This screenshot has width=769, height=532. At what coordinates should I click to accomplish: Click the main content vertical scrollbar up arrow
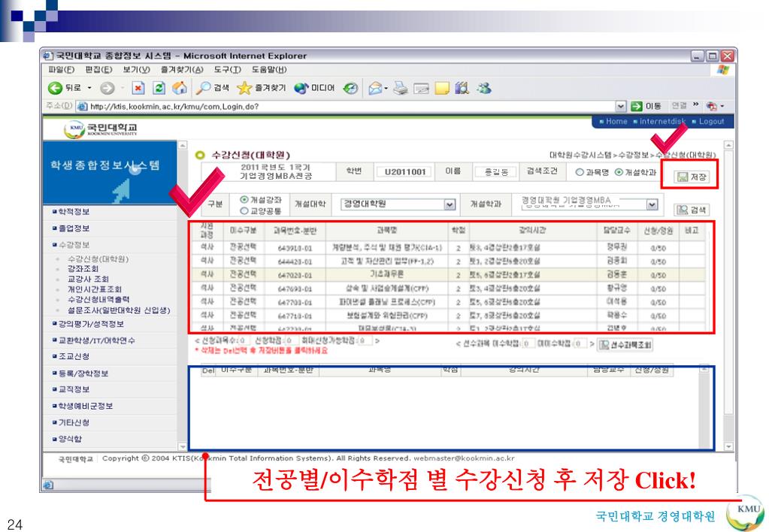pos(728,145)
